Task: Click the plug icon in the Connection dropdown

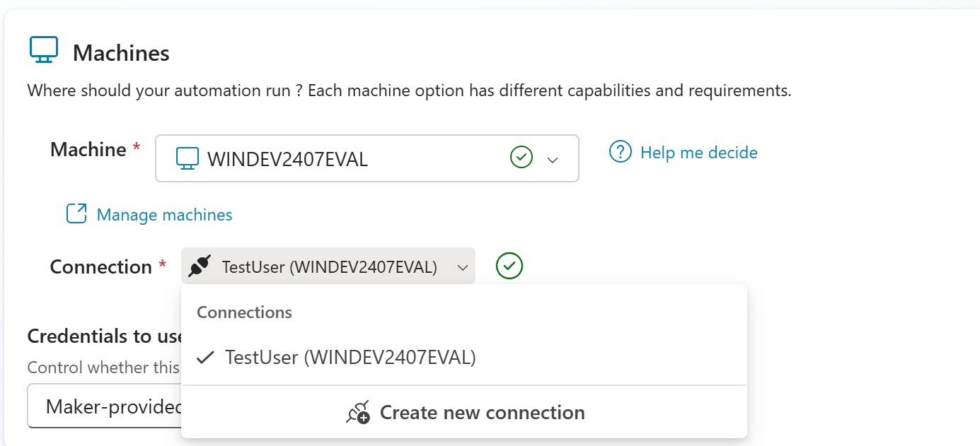Action: [x=200, y=266]
